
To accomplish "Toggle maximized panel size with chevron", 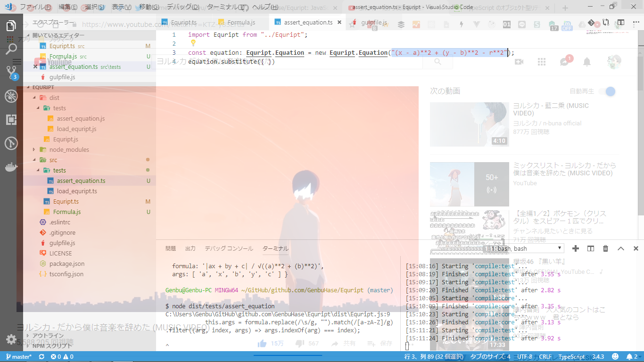I will click(621, 248).
